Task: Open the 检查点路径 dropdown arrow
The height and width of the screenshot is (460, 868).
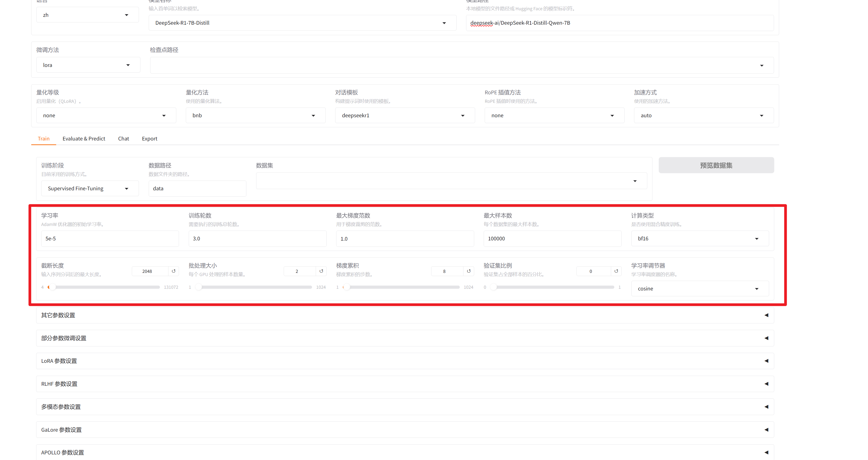Action: coord(762,65)
